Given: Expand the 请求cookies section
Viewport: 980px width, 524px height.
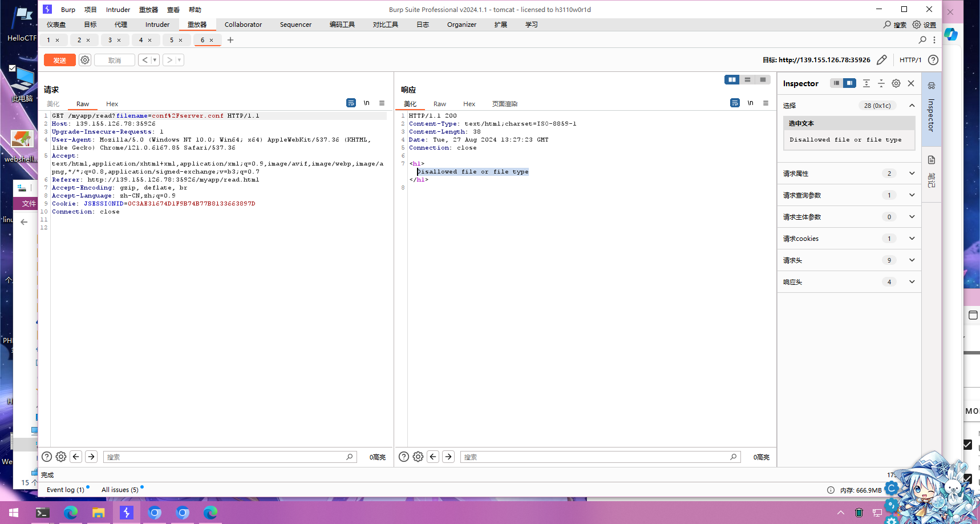Looking at the screenshot, I should click(x=912, y=239).
